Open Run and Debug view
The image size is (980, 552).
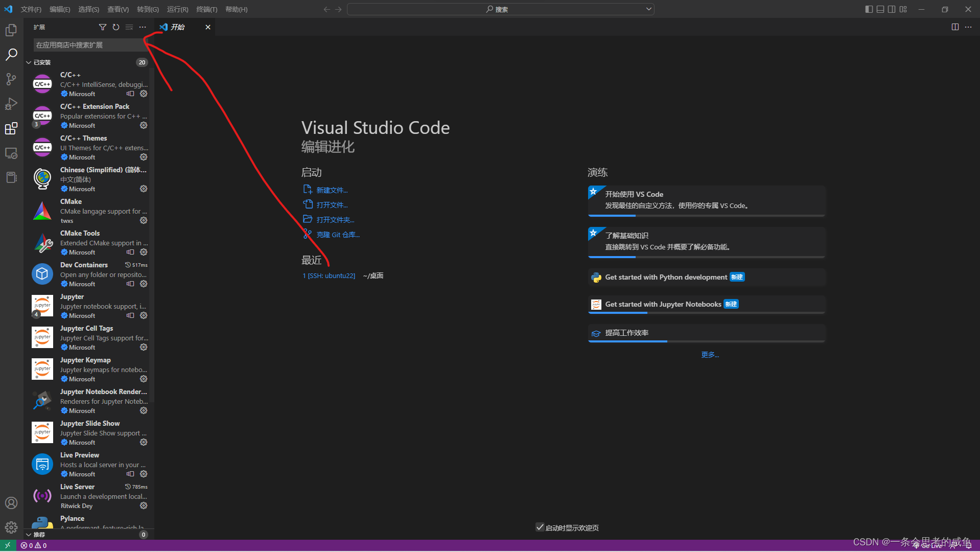coord(11,104)
